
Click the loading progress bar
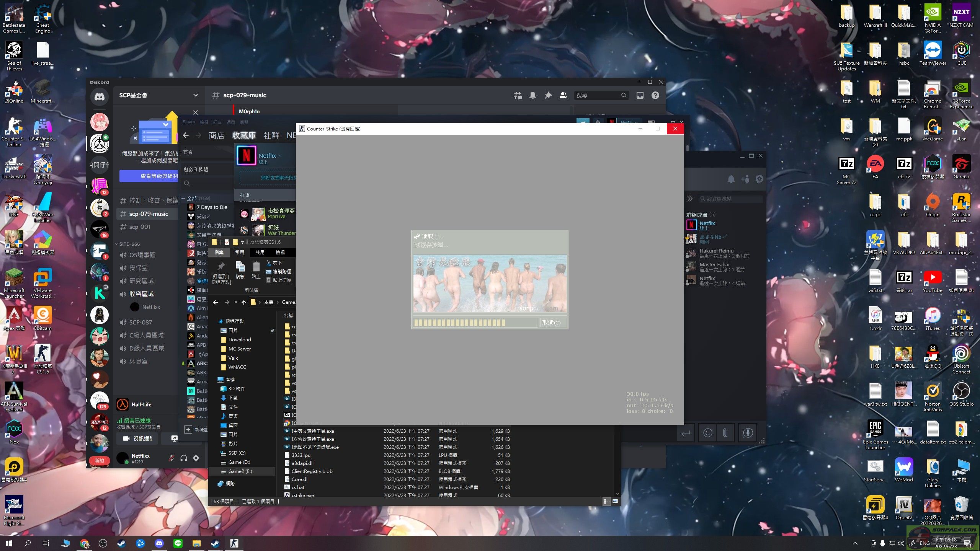coord(475,323)
